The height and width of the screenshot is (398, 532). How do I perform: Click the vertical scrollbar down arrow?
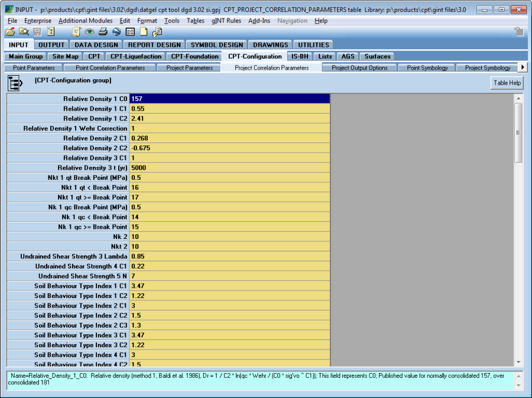[x=518, y=362]
